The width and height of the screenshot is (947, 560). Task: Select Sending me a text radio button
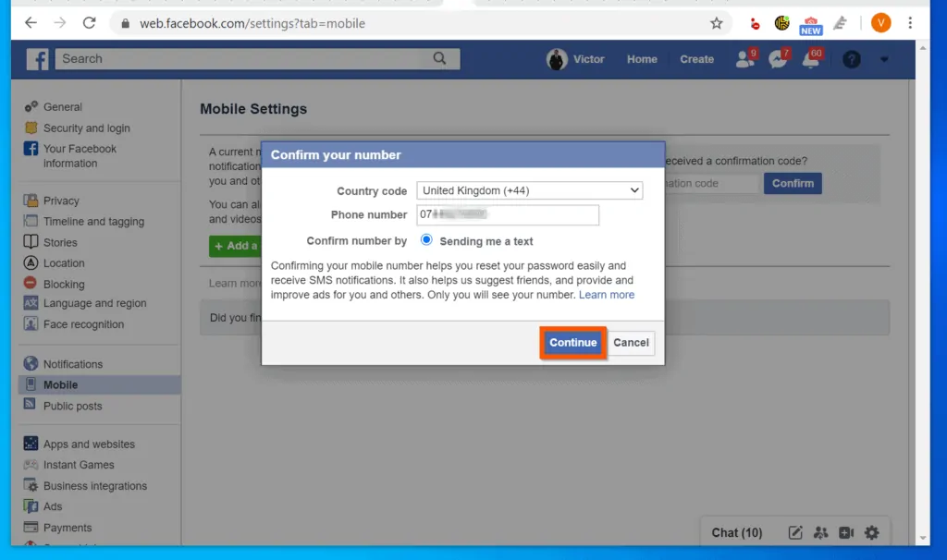click(x=426, y=239)
